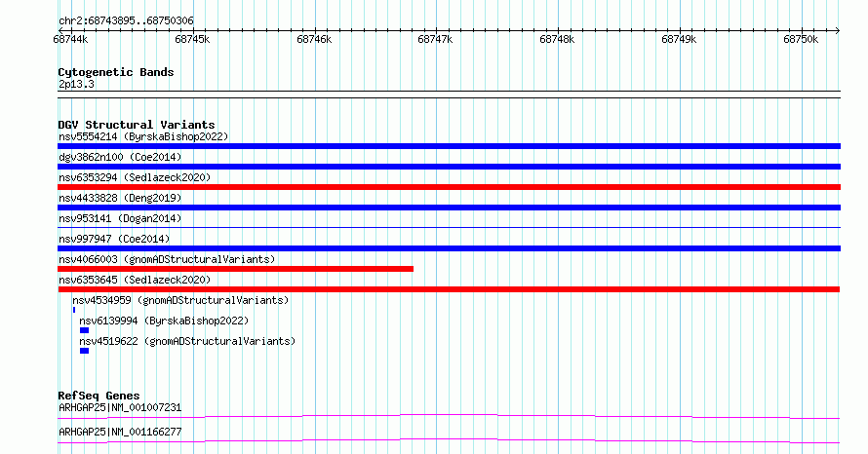Click the tiny blue mark under nsv4534959
This screenshot has height=454, width=868.
pyautogui.click(x=73, y=310)
